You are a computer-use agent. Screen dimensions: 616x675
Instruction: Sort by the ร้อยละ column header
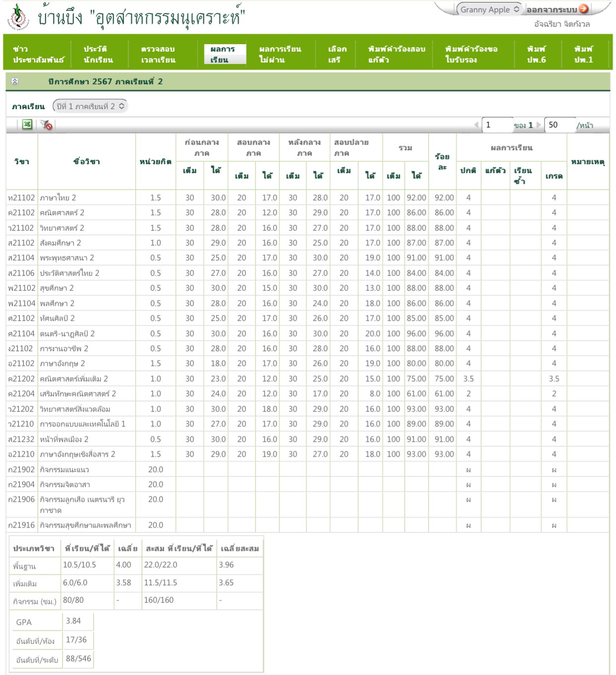pyautogui.click(x=442, y=162)
